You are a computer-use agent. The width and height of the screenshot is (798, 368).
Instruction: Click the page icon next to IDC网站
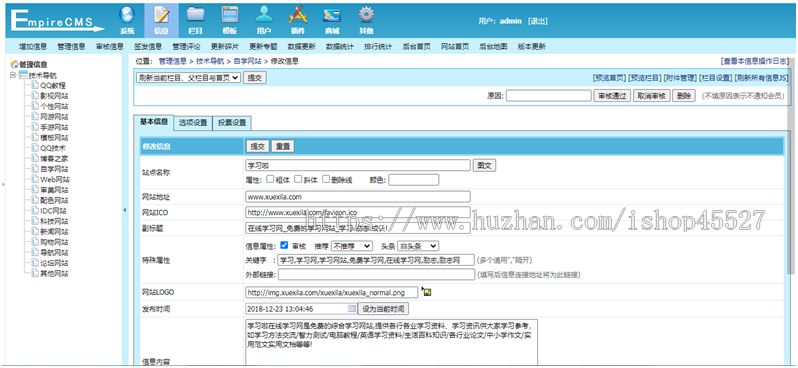coord(35,211)
